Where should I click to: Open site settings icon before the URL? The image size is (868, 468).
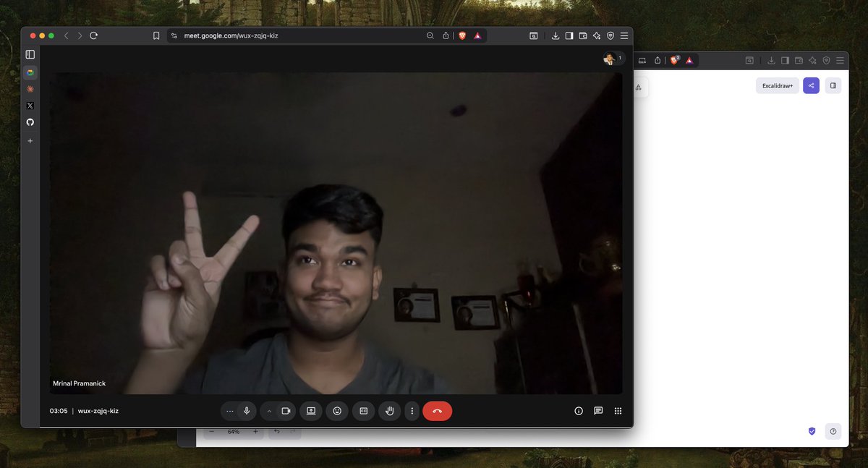coord(176,35)
